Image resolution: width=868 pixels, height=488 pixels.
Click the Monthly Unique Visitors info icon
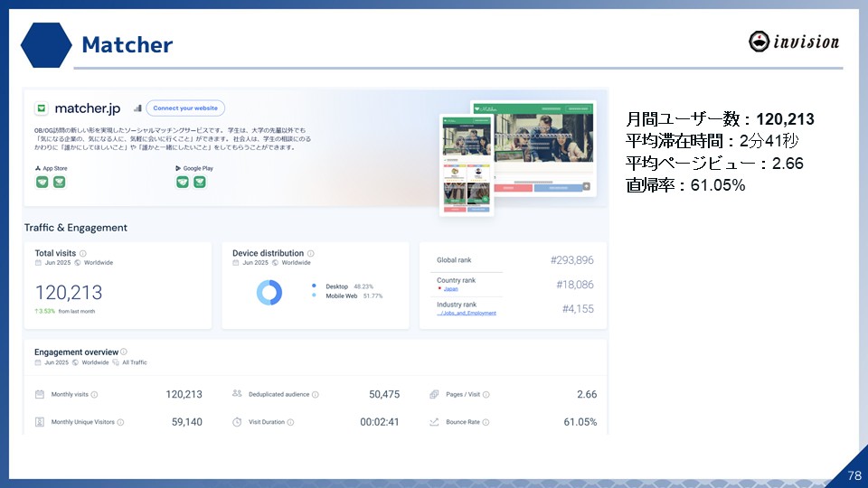tap(120, 422)
